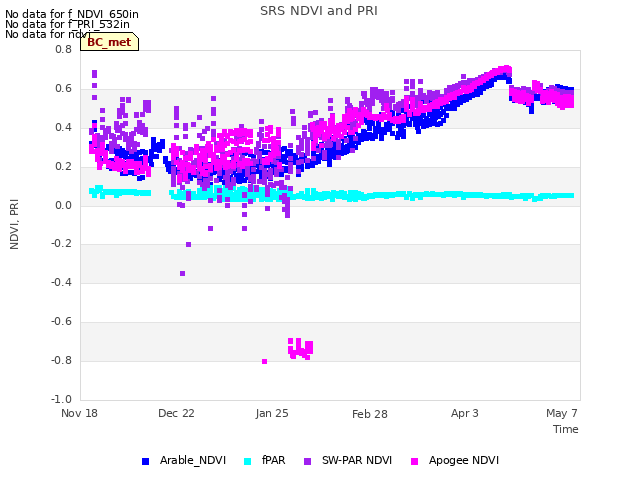
Task: Click the Feb 28 x-axis tick label
Action: pos(370,414)
